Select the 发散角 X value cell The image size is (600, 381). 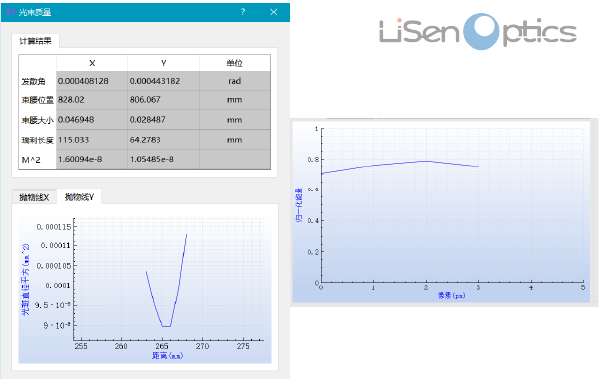click(x=92, y=81)
